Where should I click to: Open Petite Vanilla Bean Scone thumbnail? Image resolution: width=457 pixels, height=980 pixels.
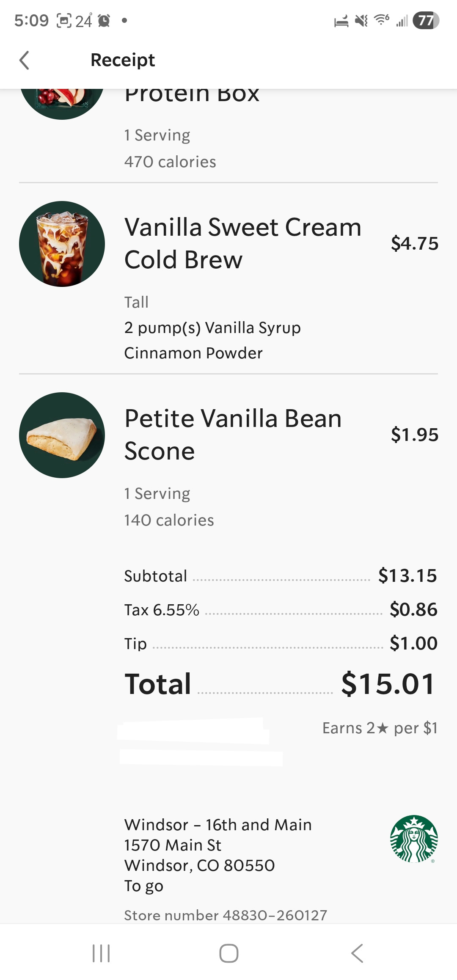[62, 435]
